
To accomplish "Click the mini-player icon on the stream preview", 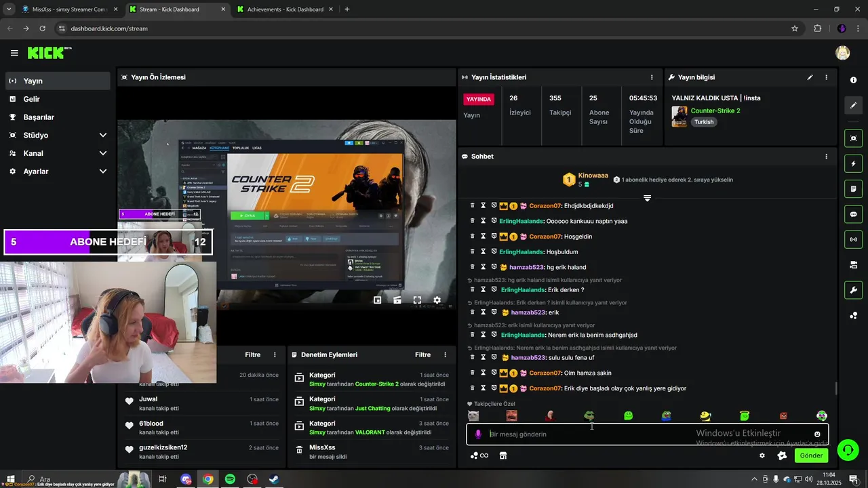I will point(378,300).
